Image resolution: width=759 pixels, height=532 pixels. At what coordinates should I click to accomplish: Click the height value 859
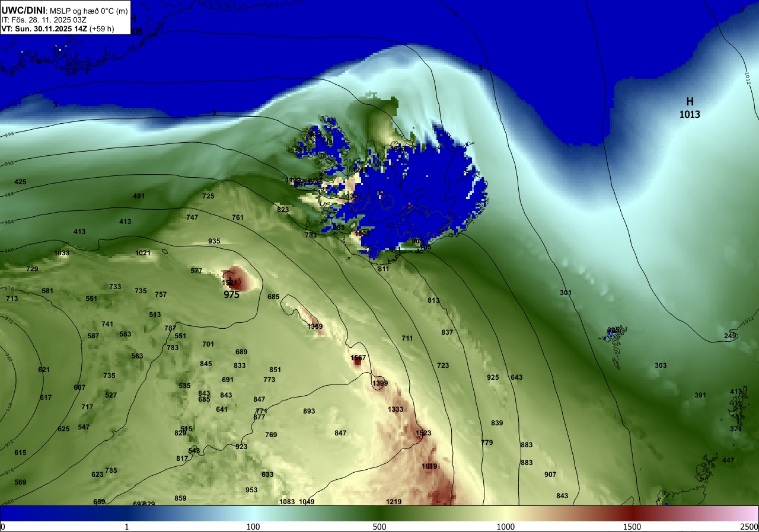tap(180, 498)
